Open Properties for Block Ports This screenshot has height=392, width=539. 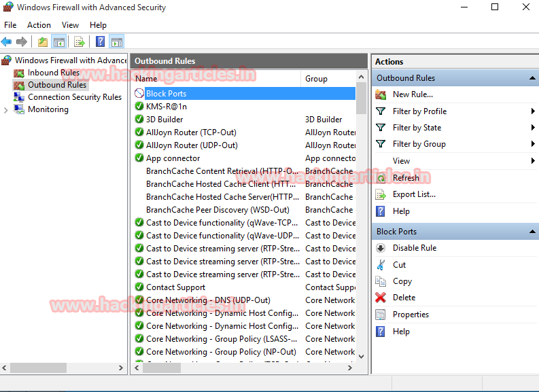(411, 315)
